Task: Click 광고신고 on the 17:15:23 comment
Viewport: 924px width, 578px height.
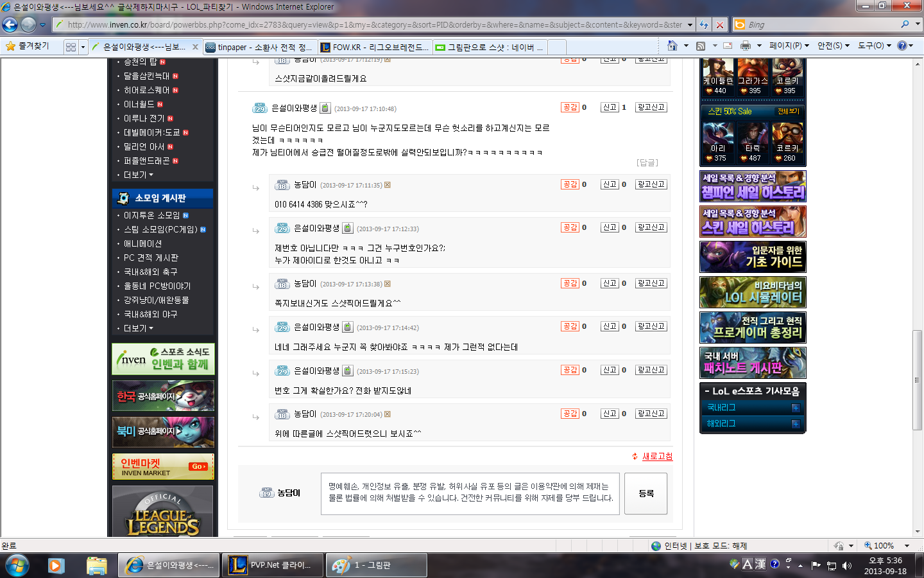Action: (651, 370)
